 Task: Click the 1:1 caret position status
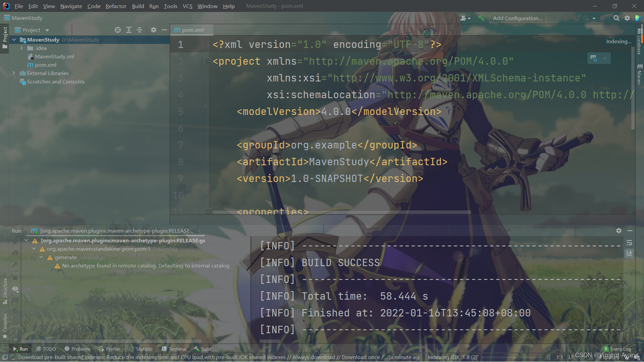pyautogui.click(x=559, y=357)
